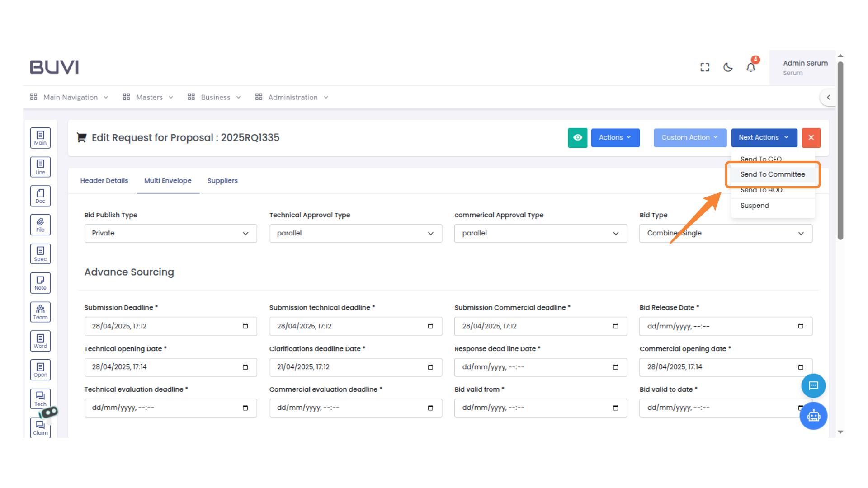This screenshot has width=868, height=488.
Task: Click the blue chat message icon
Action: coord(813,386)
